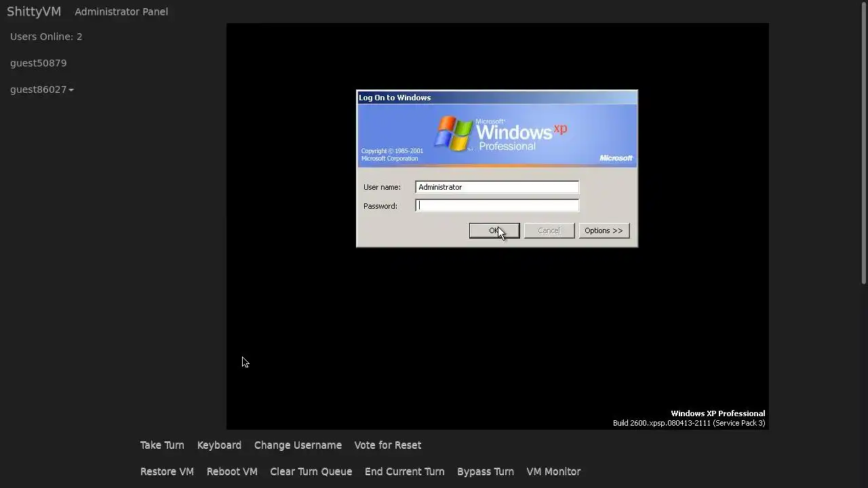
Task: Click Vote for Reset
Action: tap(388, 445)
